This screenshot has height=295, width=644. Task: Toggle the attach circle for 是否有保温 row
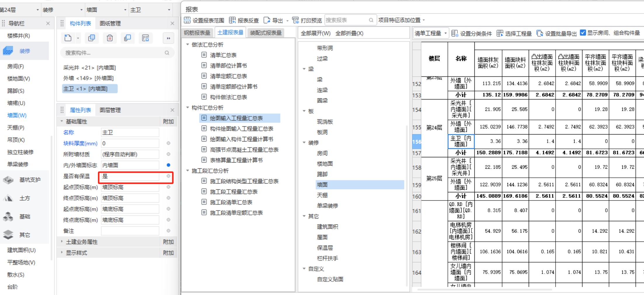coord(168,176)
